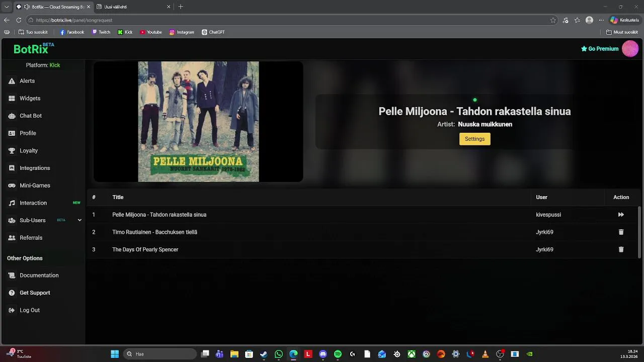The image size is (644, 362).
Task: Select the User column header
Action: pyautogui.click(x=541, y=197)
